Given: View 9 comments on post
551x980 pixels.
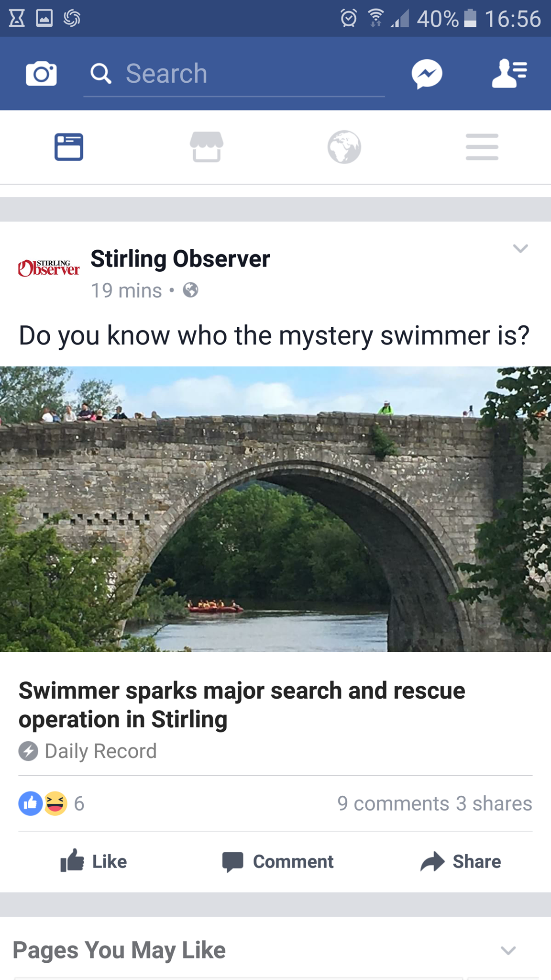Looking at the screenshot, I should coord(393,803).
